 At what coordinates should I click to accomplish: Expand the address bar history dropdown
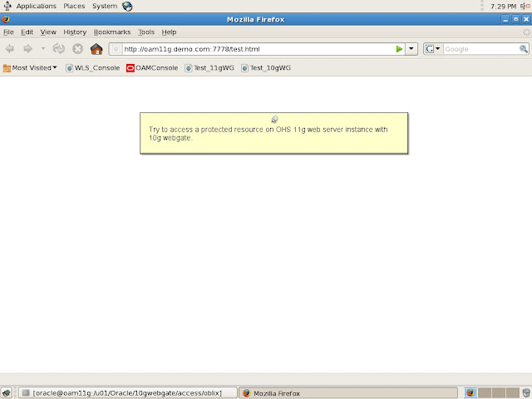tap(411, 49)
